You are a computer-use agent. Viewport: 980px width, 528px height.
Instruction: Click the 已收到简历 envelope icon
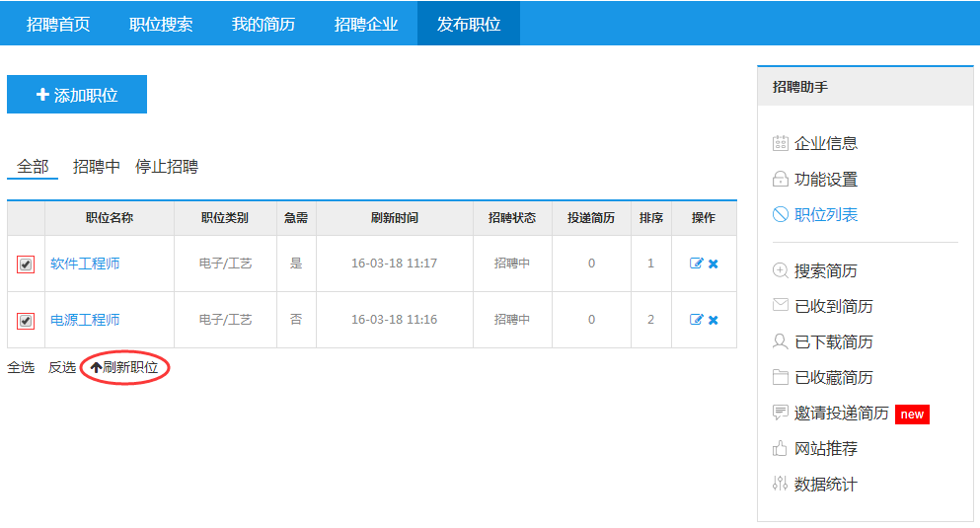(x=780, y=306)
